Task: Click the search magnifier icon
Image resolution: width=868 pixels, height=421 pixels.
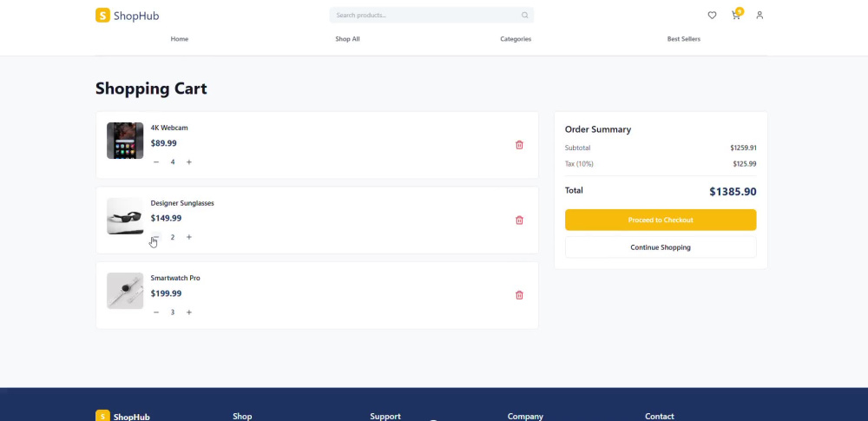Action: pos(525,16)
